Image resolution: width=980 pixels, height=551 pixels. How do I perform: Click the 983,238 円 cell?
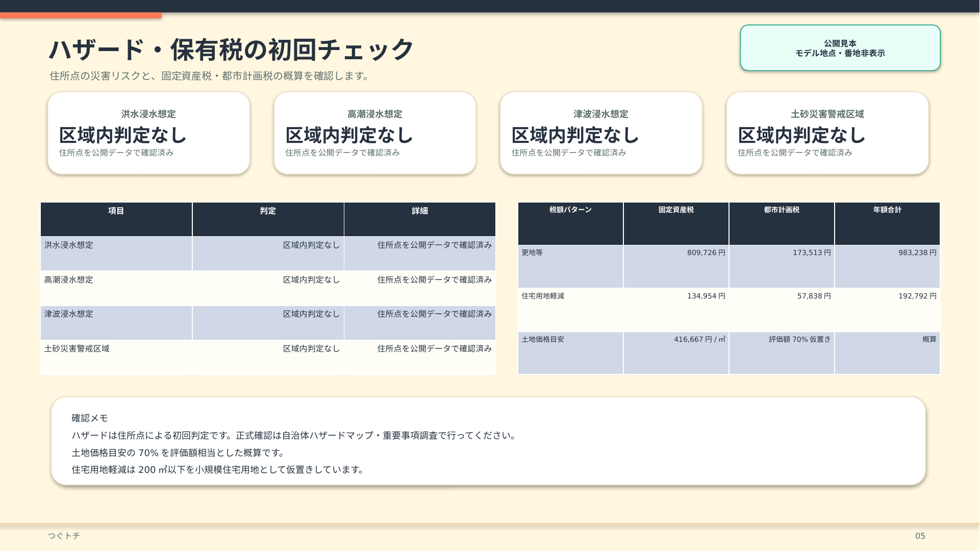tap(887, 267)
